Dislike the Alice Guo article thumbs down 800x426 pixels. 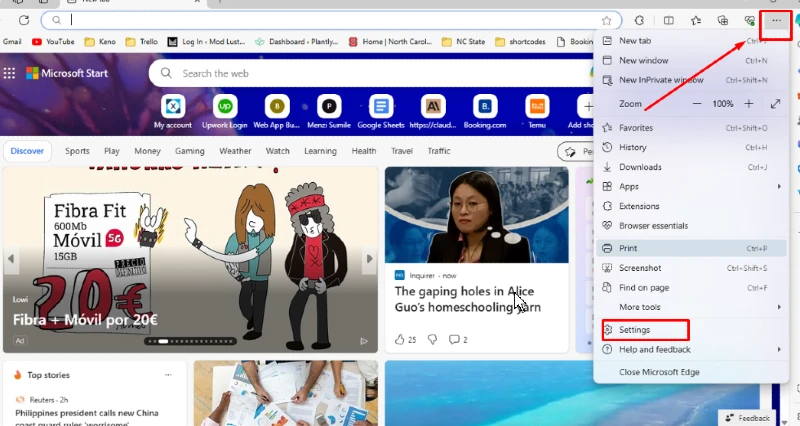432,340
